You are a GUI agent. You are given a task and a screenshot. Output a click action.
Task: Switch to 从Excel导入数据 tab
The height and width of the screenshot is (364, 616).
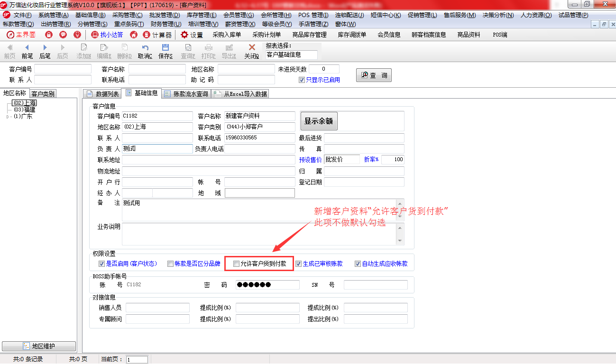[240, 94]
